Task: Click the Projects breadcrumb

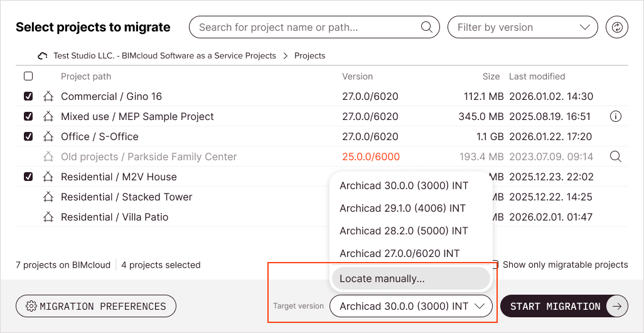Action: coord(309,56)
